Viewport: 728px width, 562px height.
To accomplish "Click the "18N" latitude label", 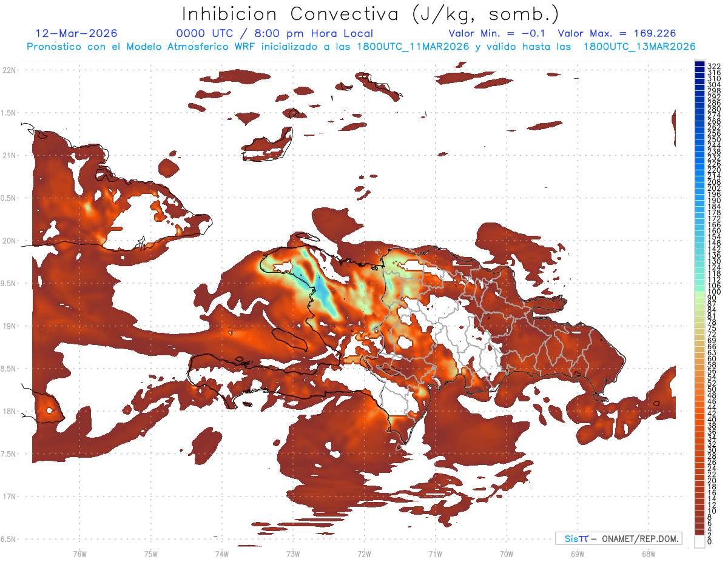I will click(10, 411).
